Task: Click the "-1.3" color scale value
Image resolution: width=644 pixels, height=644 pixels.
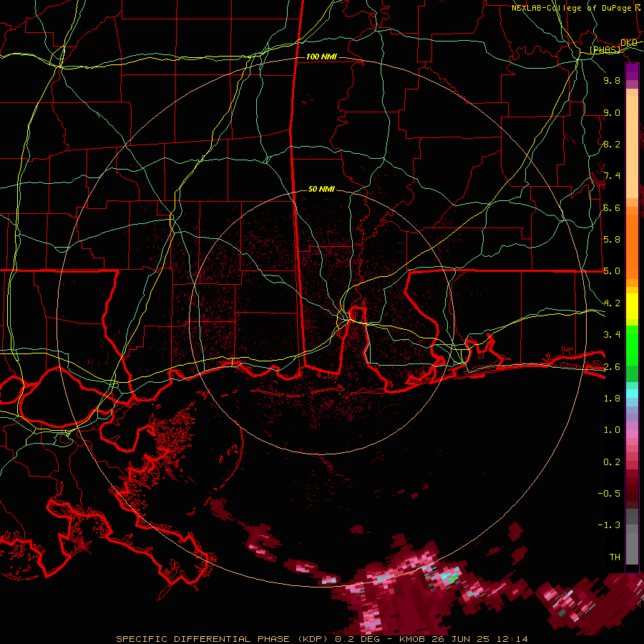Action: pos(609,525)
